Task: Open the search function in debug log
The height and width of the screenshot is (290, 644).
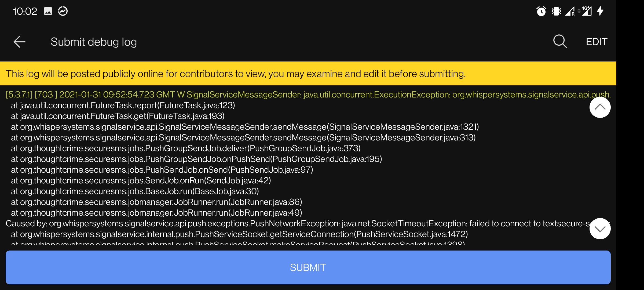Action: click(x=560, y=41)
